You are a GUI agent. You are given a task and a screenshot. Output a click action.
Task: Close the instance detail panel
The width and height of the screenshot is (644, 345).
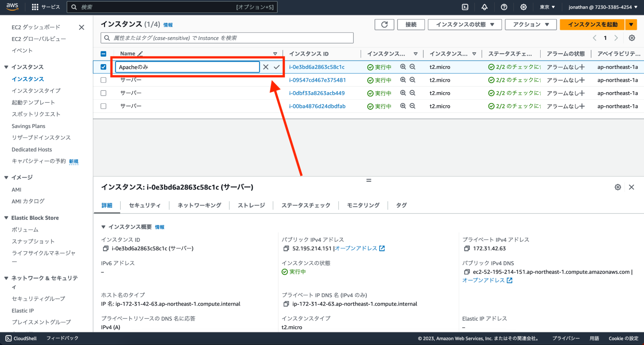coord(631,187)
